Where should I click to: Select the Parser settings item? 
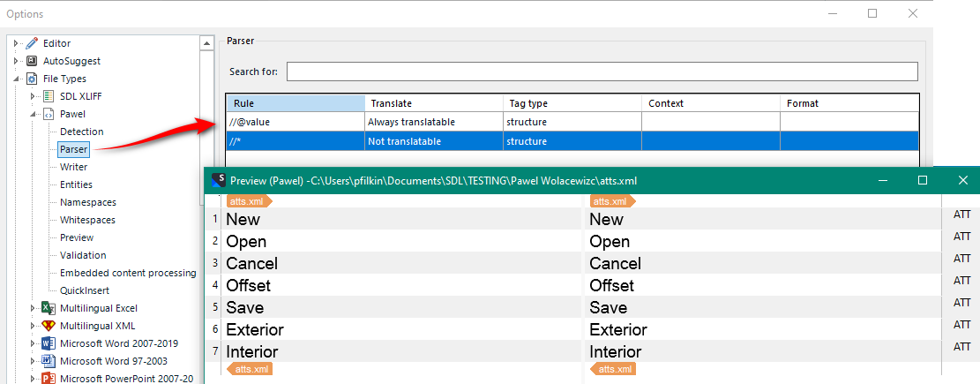point(74,149)
